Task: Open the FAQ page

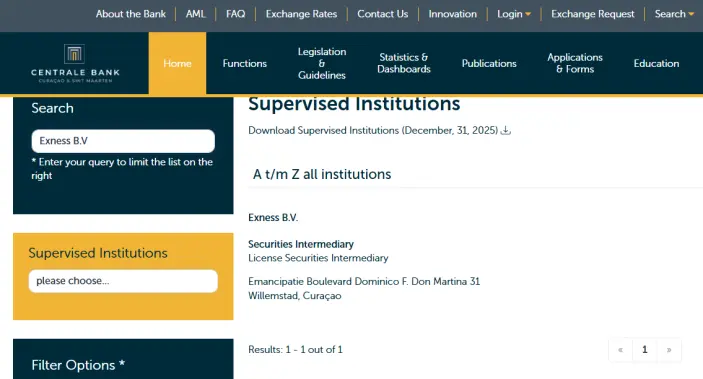Action: point(235,14)
